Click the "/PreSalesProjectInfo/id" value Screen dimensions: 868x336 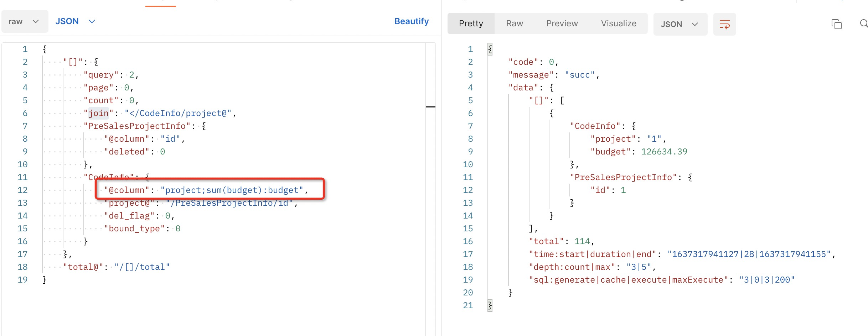click(x=229, y=203)
